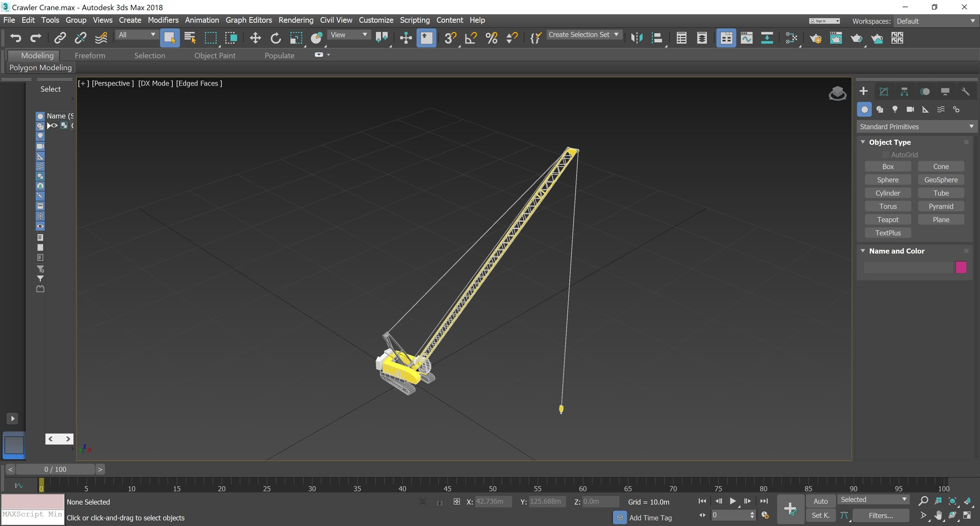The width and height of the screenshot is (980, 526).
Task: Switch to Object Paint ribbon tab
Action: coord(215,55)
